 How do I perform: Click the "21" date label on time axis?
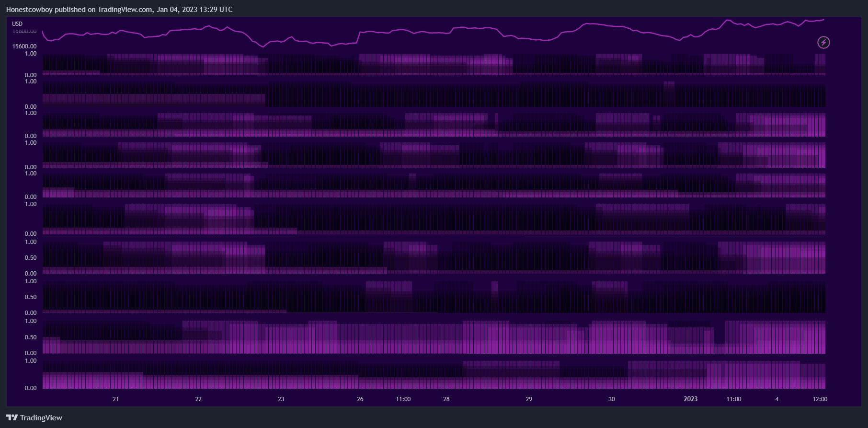pos(115,399)
